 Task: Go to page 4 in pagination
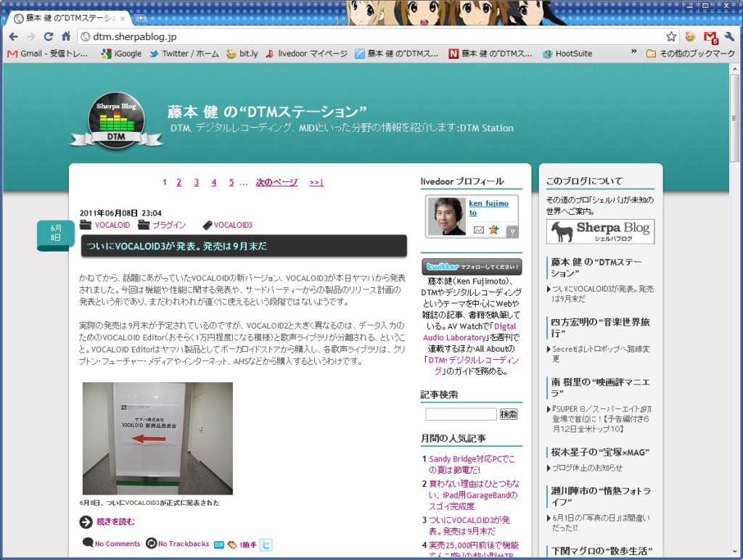pos(214,182)
